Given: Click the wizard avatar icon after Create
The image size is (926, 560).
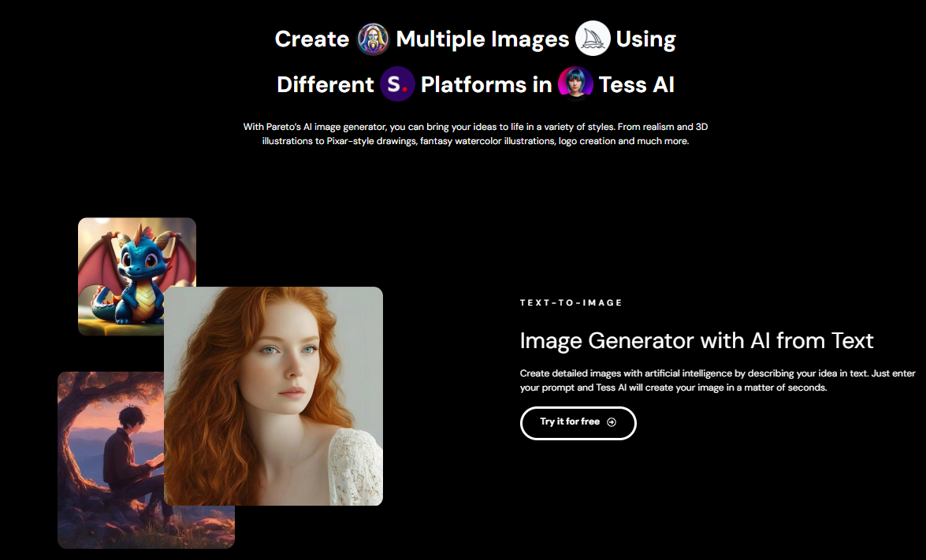Looking at the screenshot, I should coord(374,39).
